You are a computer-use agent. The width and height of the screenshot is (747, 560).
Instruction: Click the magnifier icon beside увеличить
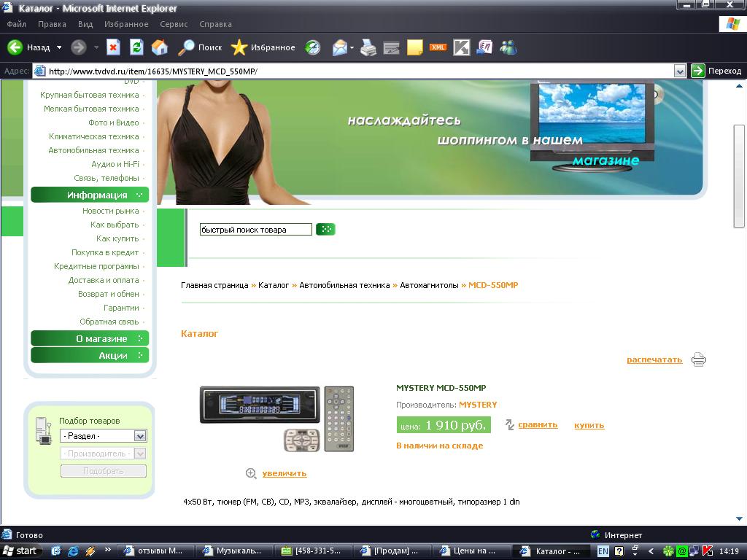(251, 472)
